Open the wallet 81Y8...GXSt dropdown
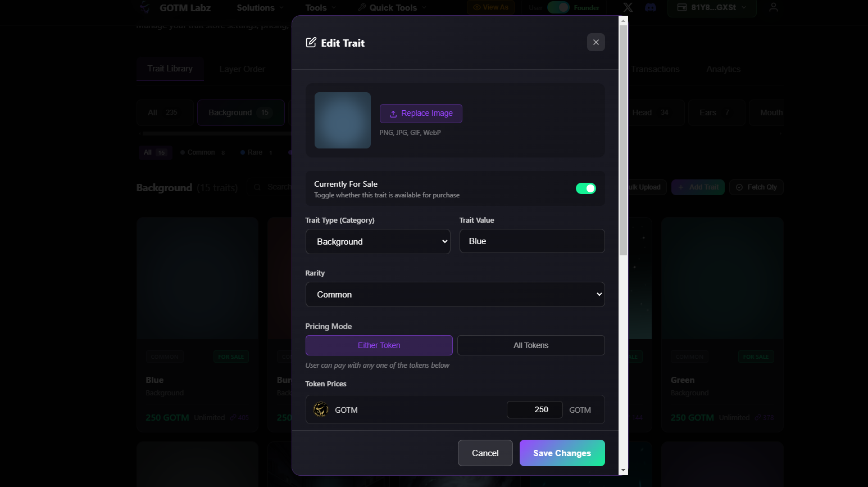 (712, 7)
